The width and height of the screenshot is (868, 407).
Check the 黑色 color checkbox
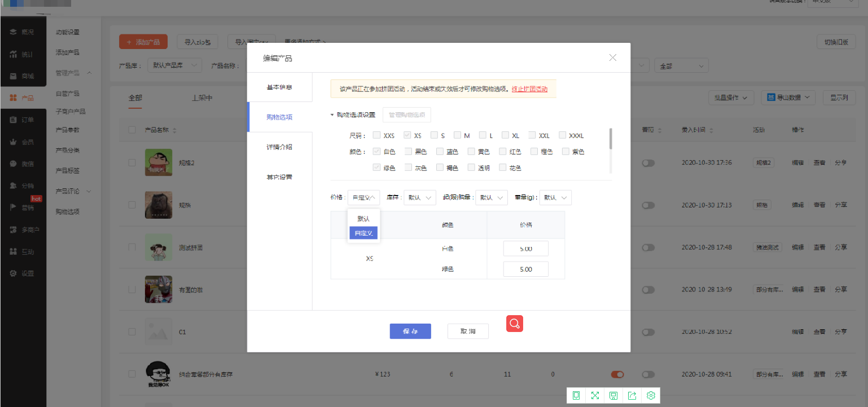point(408,152)
